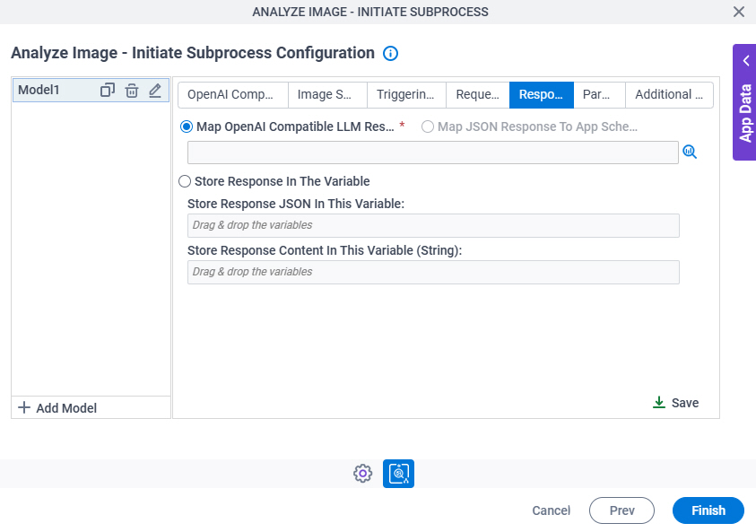Image resolution: width=756 pixels, height=532 pixels.
Task: Go back with Prev button
Action: tap(621, 510)
